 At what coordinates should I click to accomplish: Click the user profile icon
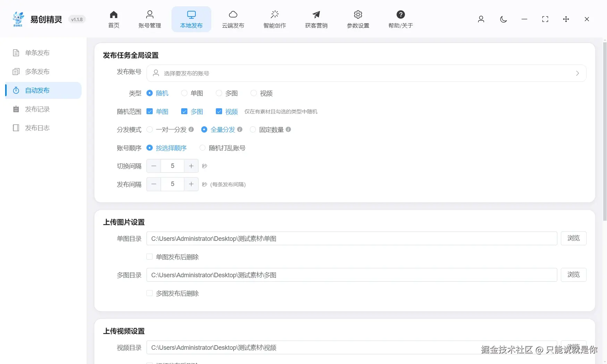[481, 19]
